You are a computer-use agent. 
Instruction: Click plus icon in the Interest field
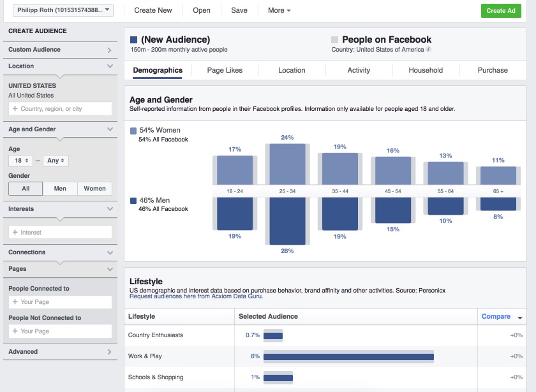(15, 232)
